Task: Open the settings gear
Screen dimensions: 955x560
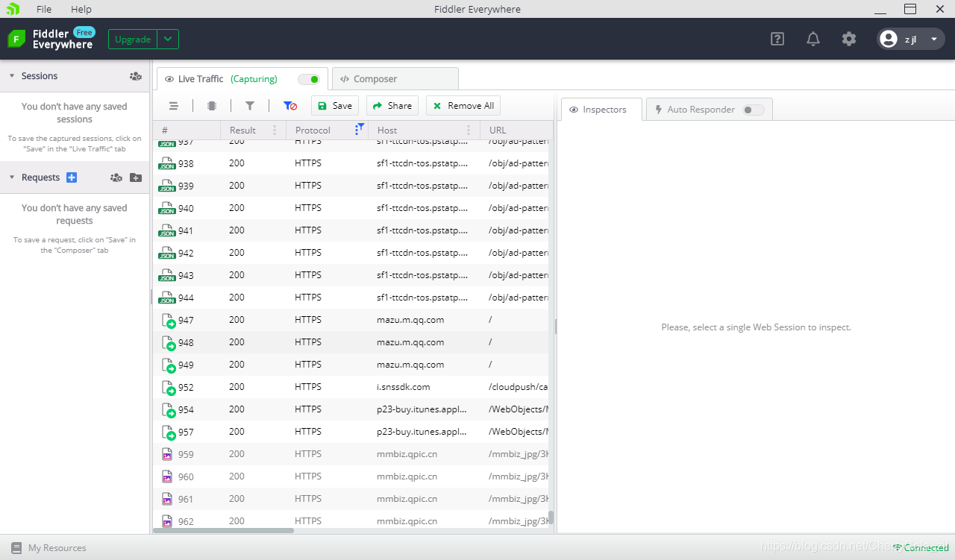Action: [849, 39]
